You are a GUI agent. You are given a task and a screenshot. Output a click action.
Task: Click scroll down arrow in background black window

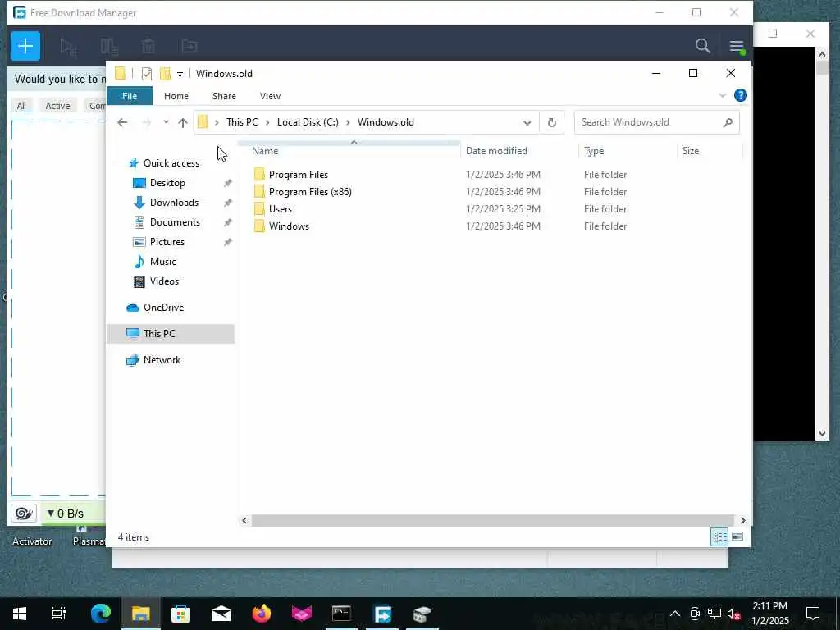[822, 434]
